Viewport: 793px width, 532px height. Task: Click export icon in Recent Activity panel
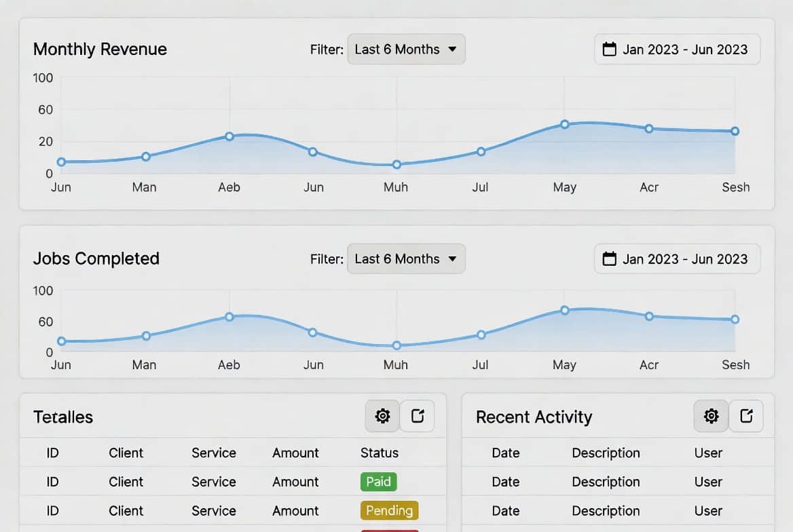[x=746, y=416]
